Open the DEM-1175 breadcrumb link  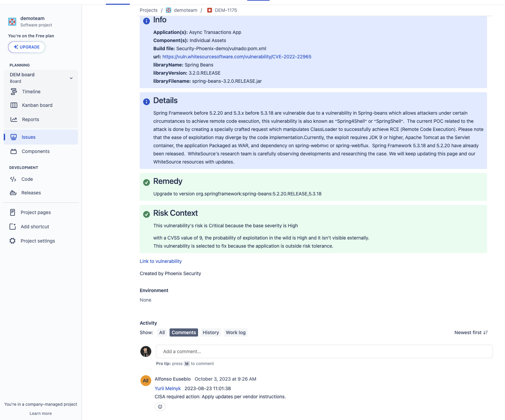point(226,10)
